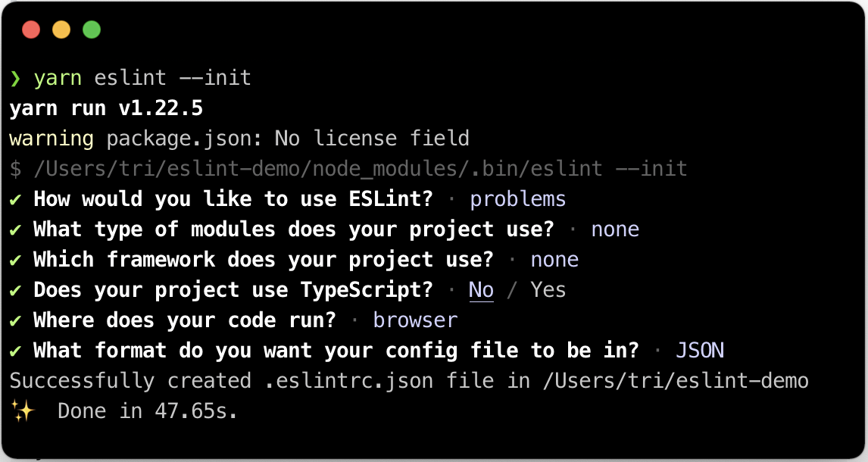Click the browser answer text
The image size is (868, 462).
coord(415,320)
